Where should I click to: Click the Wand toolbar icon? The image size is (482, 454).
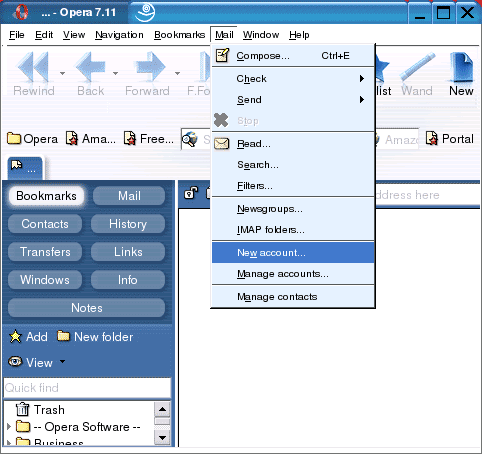point(417,67)
